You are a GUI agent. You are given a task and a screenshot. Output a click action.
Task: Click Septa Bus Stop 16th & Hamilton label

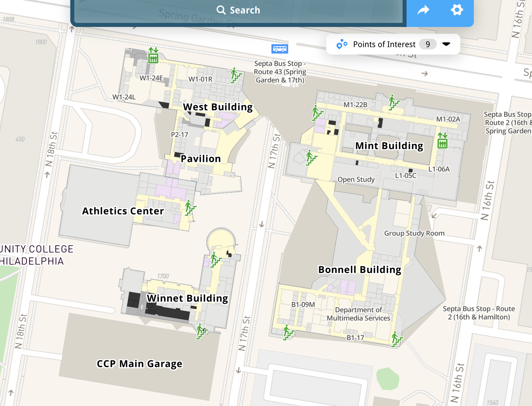pyautogui.click(x=479, y=313)
